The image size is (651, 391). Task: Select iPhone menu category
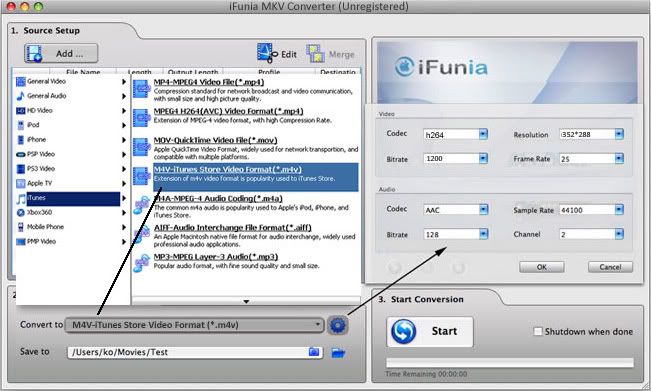(71, 139)
